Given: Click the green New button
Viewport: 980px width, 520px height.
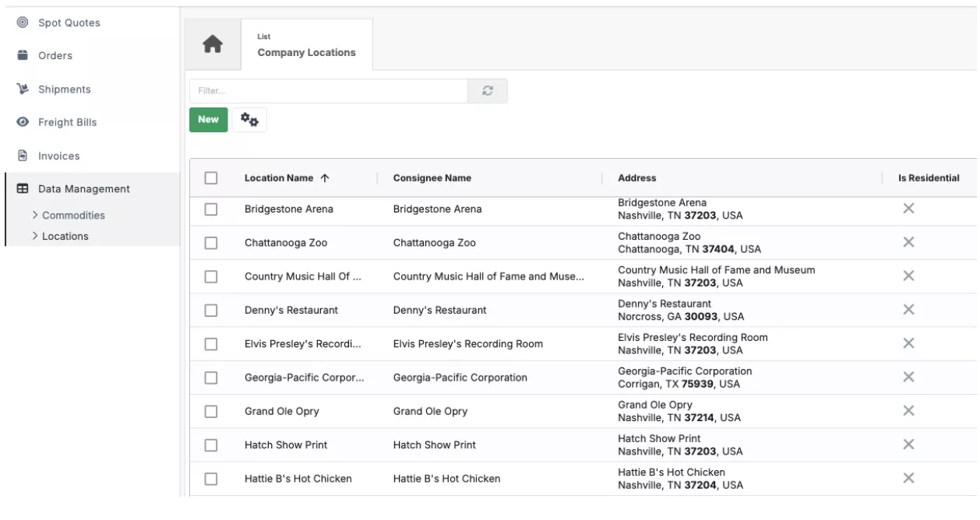Looking at the screenshot, I should pos(208,120).
